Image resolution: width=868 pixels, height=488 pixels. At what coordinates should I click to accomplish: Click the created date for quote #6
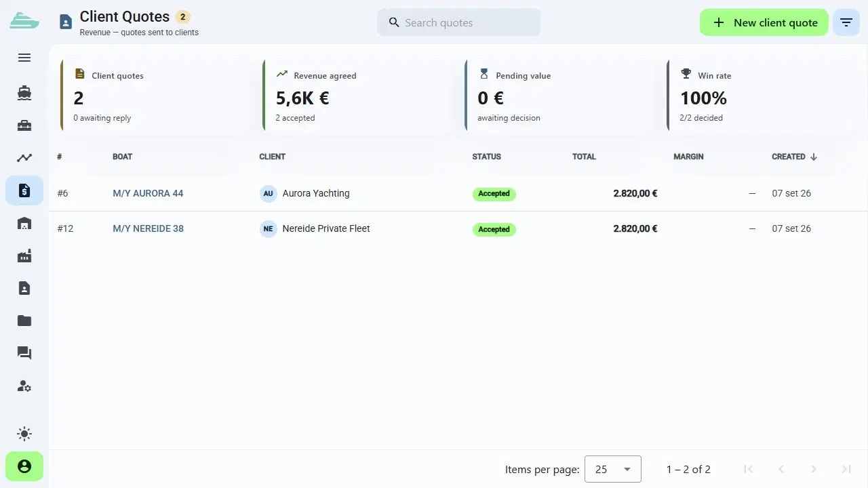[791, 193]
